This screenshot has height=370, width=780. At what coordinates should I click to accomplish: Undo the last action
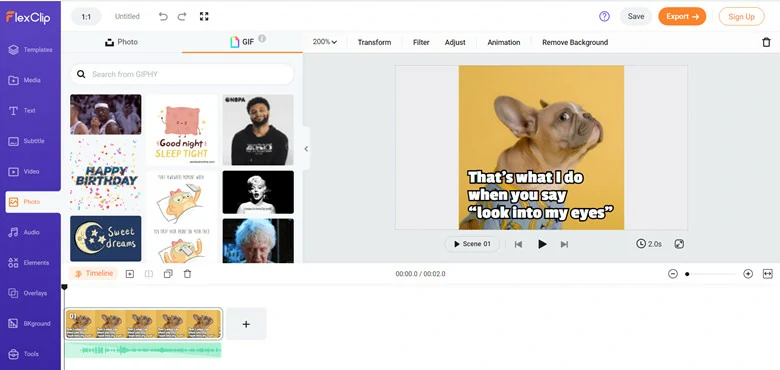coord(163,16)
